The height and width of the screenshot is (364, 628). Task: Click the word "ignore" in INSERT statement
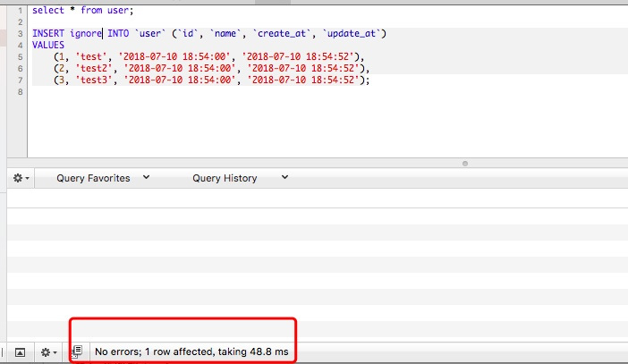coord(86,33)
